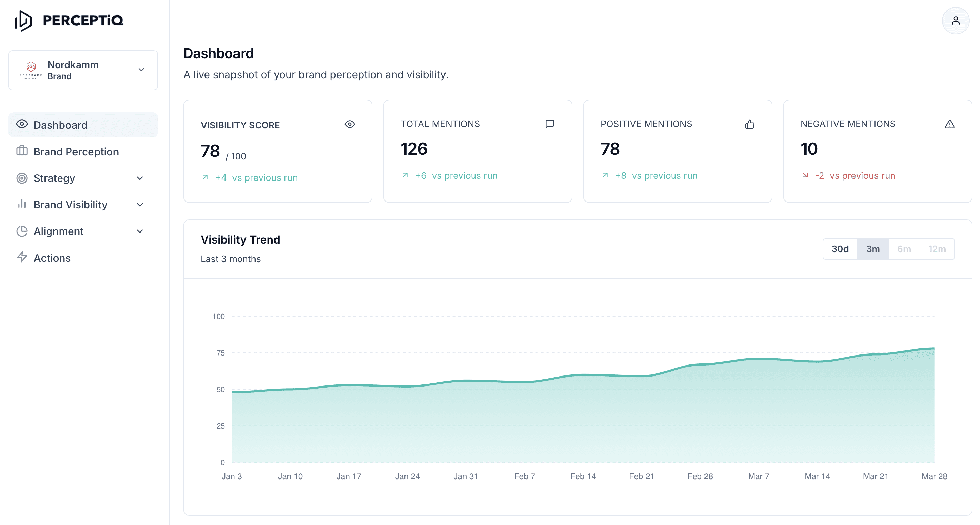Click the chat bubble icon on Total Mentions
Image resolution: width=980 pixels, height=525 pixels.
click(x=549, y=124)
